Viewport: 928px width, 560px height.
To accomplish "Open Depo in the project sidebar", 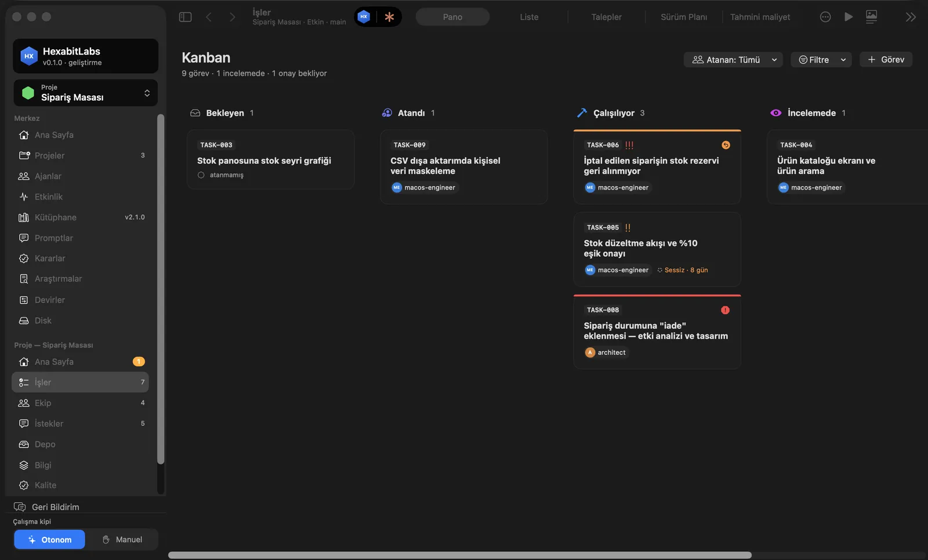I will click(80, 444).
